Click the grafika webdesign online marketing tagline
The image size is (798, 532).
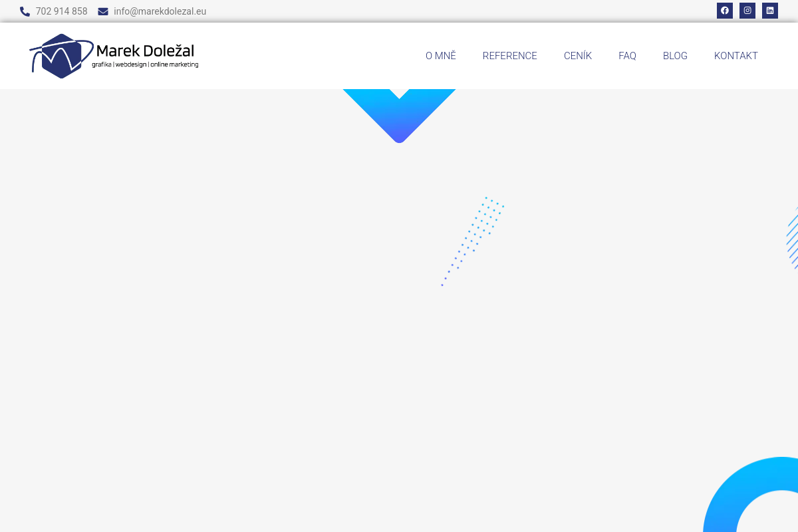[145, 65]
